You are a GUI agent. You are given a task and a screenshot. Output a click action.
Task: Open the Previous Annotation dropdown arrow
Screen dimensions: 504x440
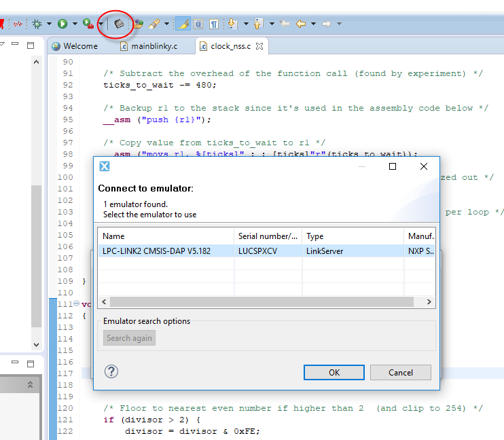[272, 24]
